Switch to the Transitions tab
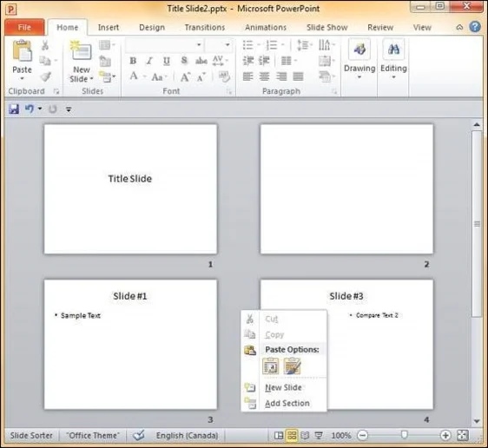This screenshot has height=448, width=488. (205, 28)
